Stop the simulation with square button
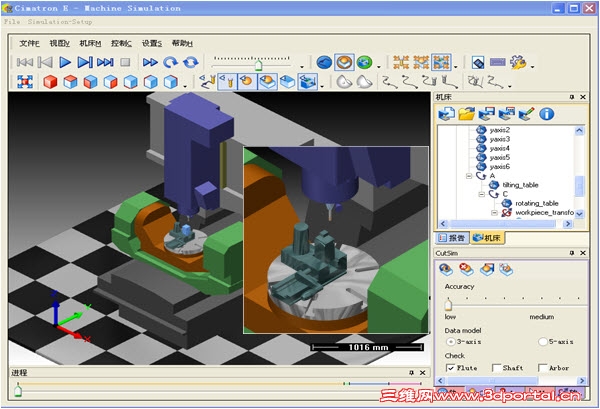Screen dimensions: 600x409 coord(125,62)
